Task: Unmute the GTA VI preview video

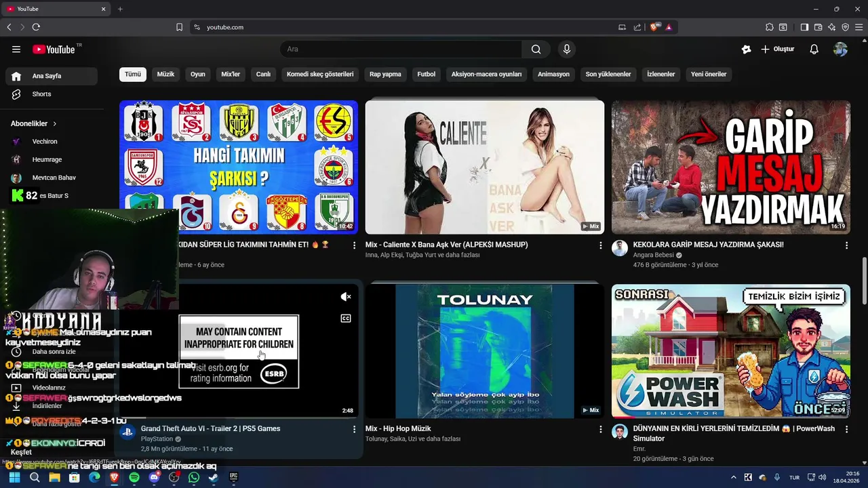Action: pyautogui.click(x=346, y=297)
